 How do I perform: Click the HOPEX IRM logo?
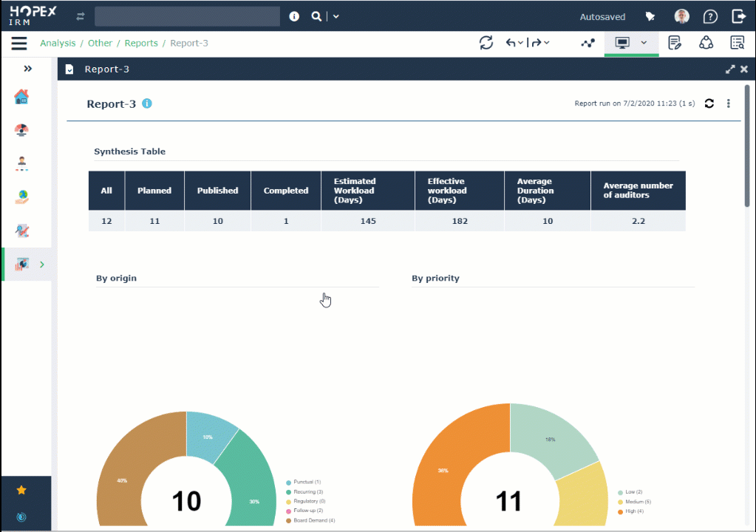pyautogui.click(x=33, y=16)
